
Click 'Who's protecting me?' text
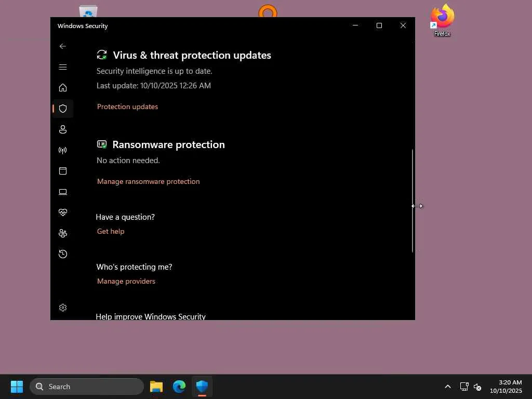[x=134, y=267]
